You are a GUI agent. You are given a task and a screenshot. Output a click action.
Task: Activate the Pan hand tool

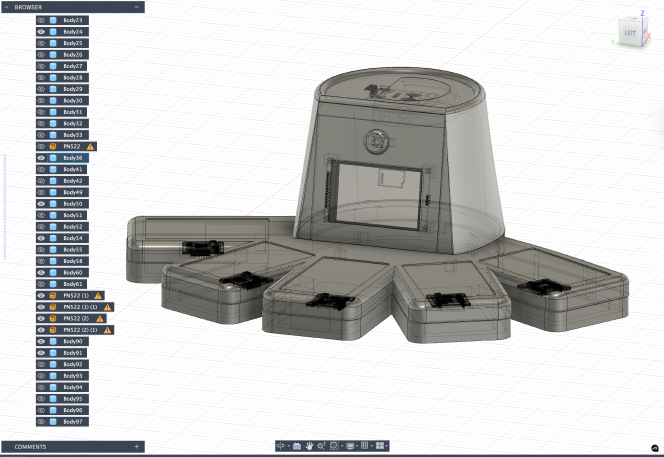[x=310, y=445]
